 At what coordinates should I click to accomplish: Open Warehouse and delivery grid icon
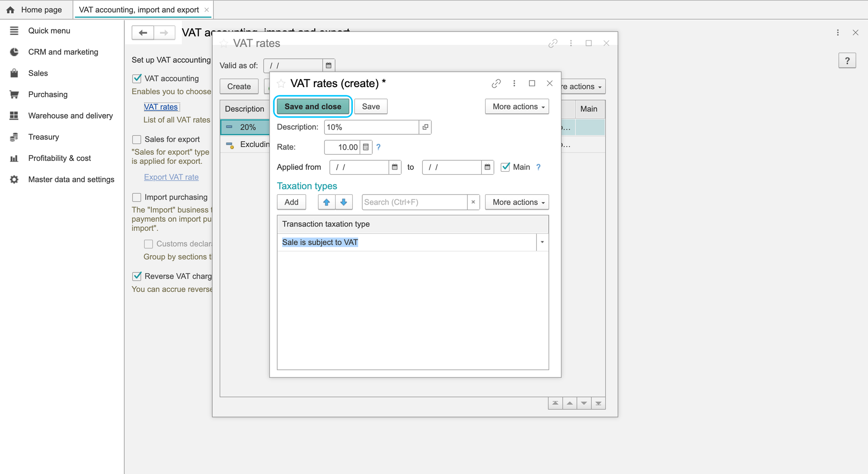[14, 116]
